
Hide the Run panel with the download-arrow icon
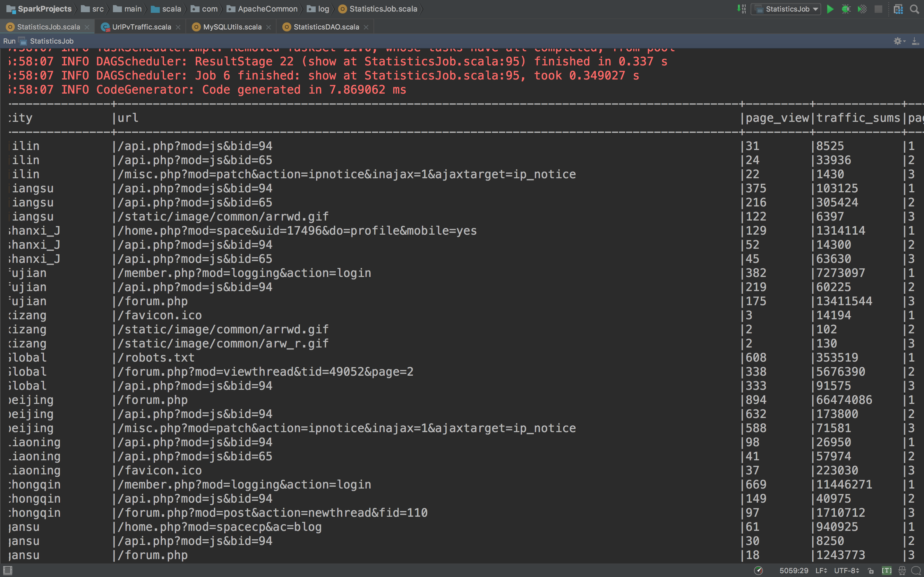tap(915, 41)
